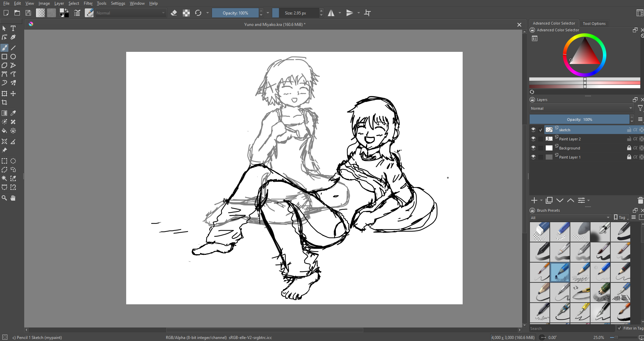The image size is (644, 341).
Task: Select the Bezier Curve tool
Action: 4,74
